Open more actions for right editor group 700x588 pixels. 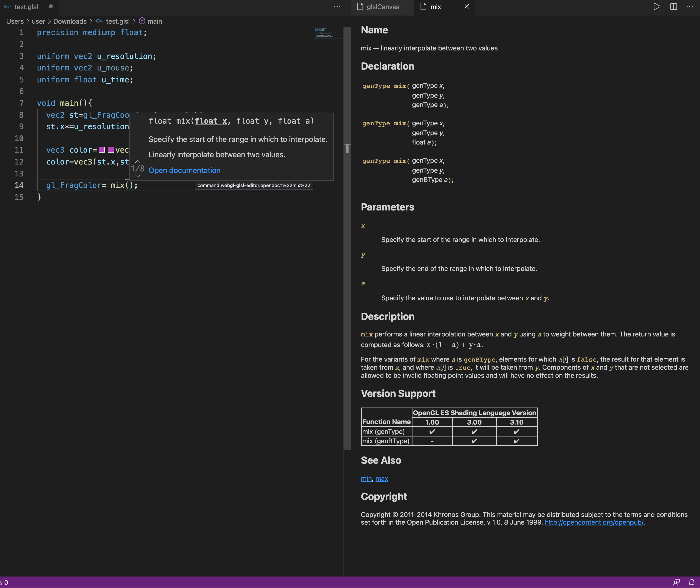pyautogui.click(x=689, y=7)
